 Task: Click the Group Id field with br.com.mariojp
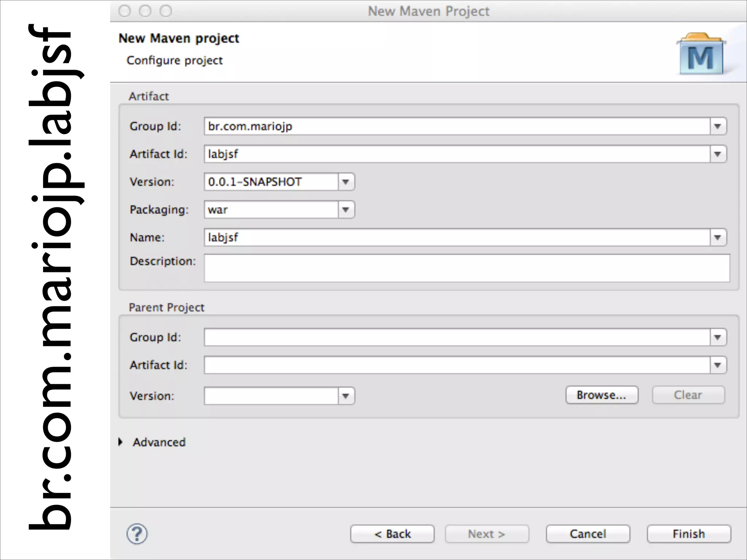pos(456,127)
